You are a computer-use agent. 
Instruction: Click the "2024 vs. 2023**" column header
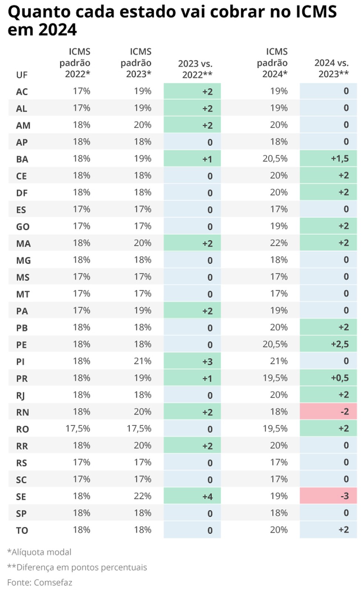[x=332, y=69]
